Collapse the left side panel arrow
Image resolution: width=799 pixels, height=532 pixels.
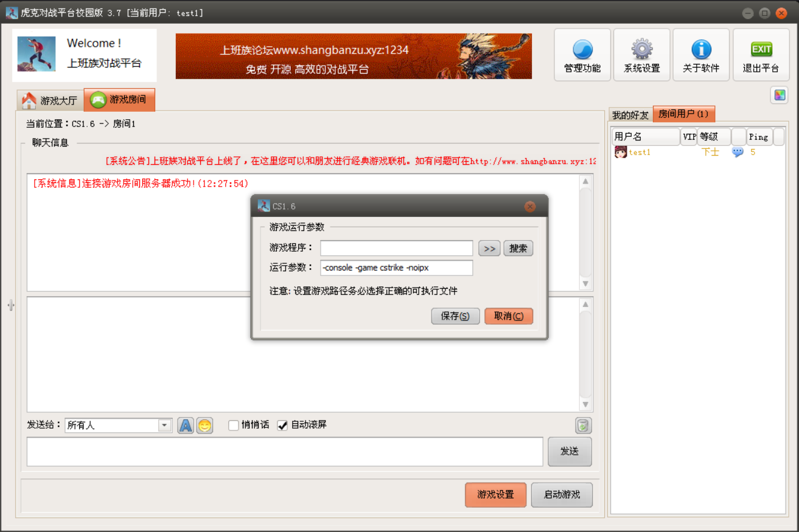[10, 305]
